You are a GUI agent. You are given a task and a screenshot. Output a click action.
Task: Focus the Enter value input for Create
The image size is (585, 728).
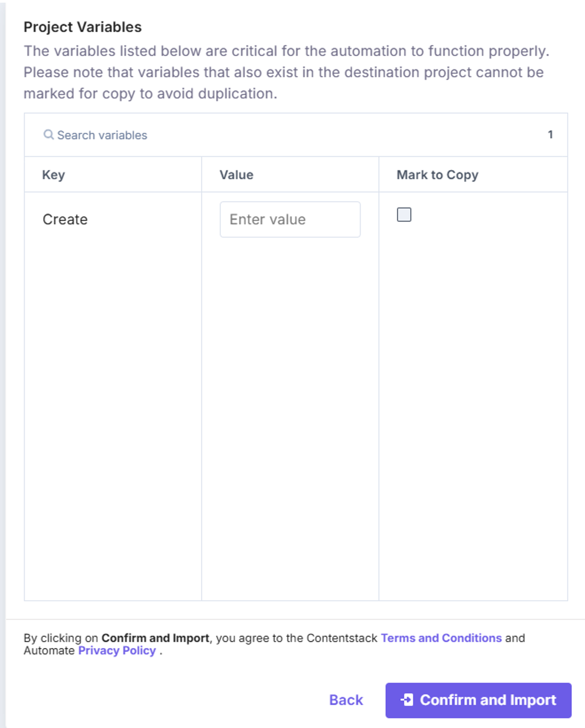tap(290, 219)
